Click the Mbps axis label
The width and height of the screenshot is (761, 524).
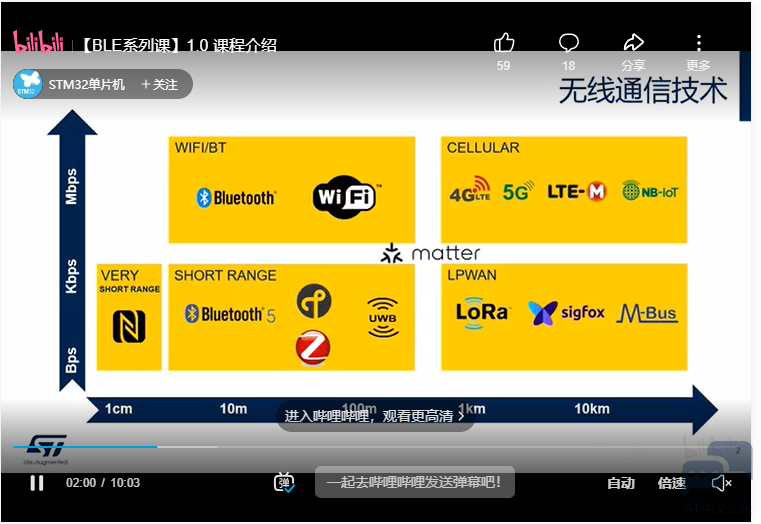(71, 186)
